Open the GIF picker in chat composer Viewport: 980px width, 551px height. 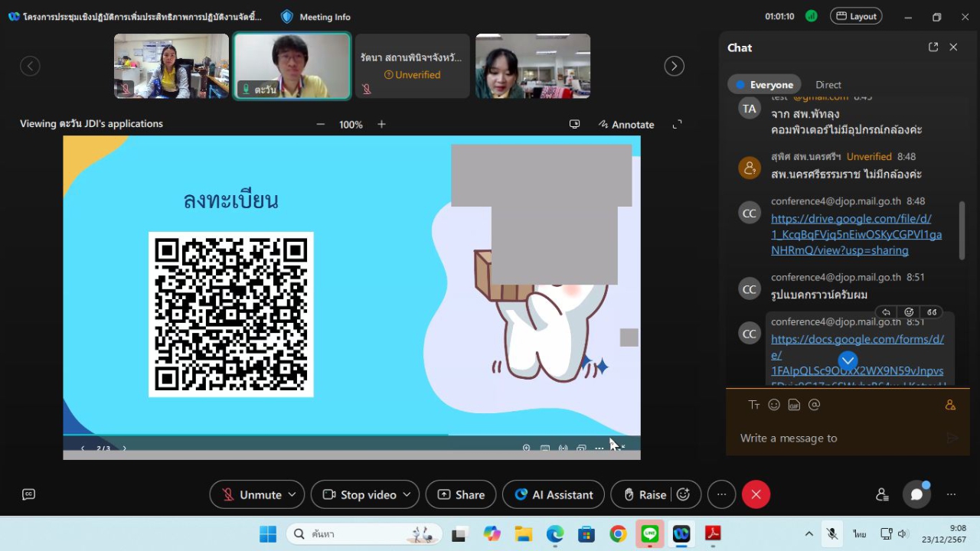coord(794,405)
